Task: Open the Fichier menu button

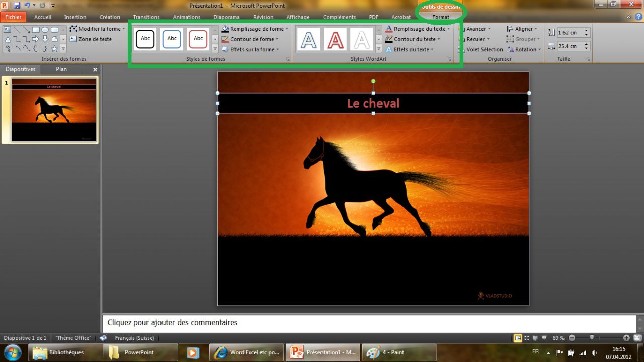Action: [x=14, y=17]
